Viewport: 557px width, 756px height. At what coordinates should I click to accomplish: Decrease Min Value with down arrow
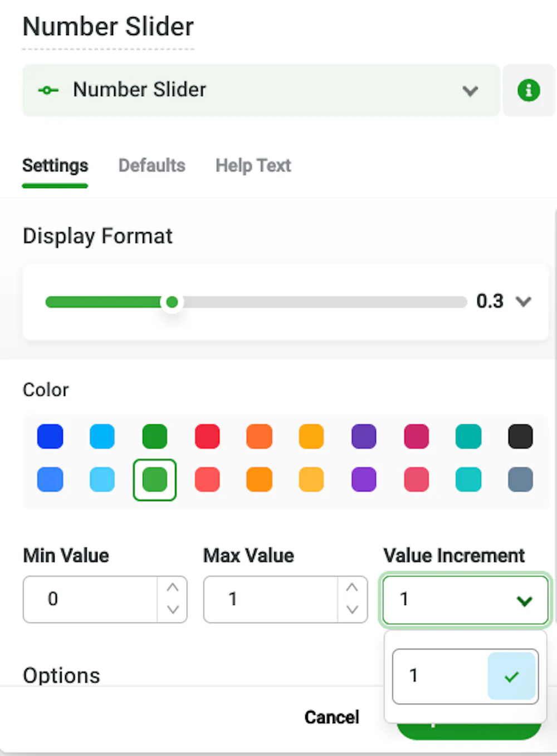[x=173, y=610]
